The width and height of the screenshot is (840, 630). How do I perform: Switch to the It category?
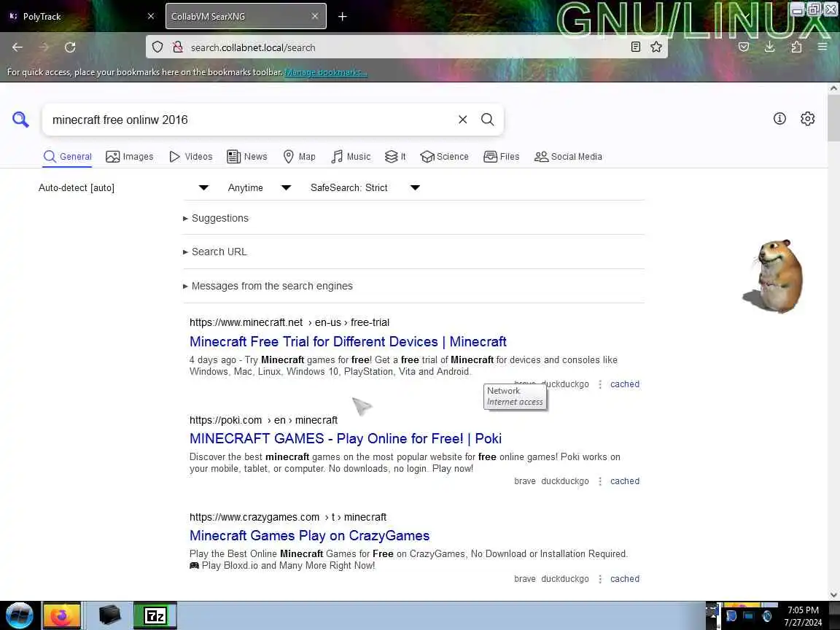point(395,157)
